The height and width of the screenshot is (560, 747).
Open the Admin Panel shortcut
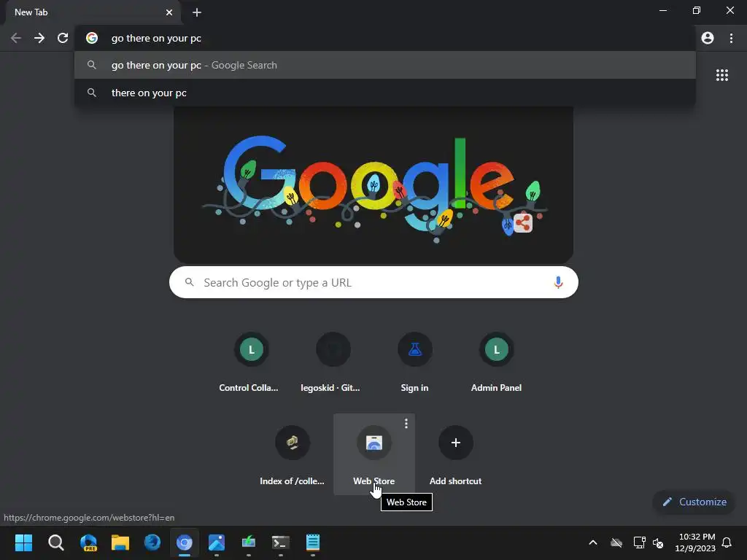496,363
